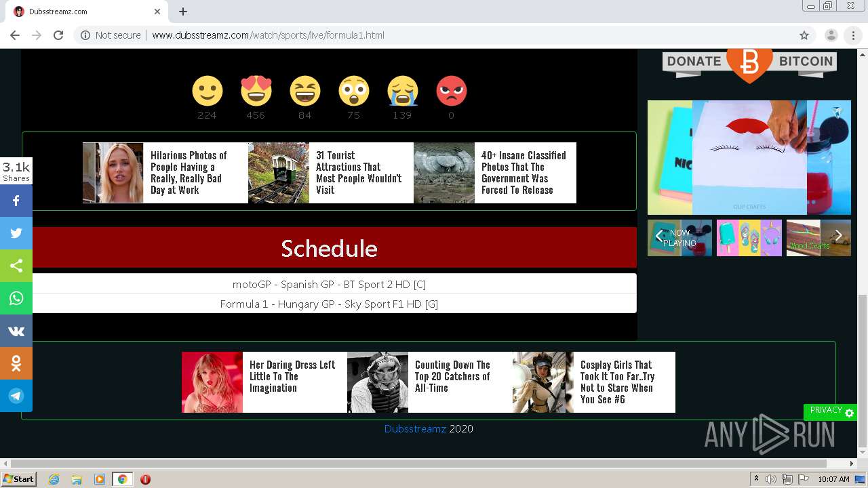This screenshot has height=488, width=868.
Task: Show previous video in the carousel
Action: click(x=658, y=236)
